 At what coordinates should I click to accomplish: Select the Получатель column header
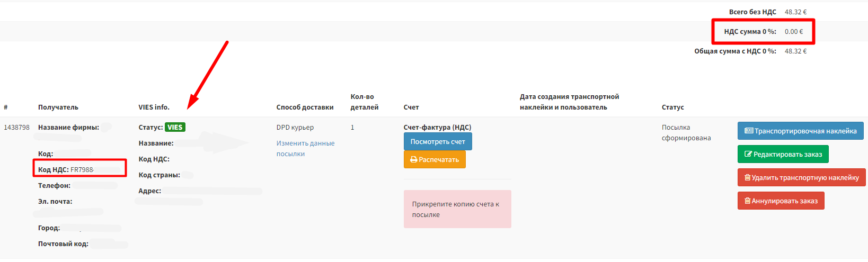click(x=58, y=107)
